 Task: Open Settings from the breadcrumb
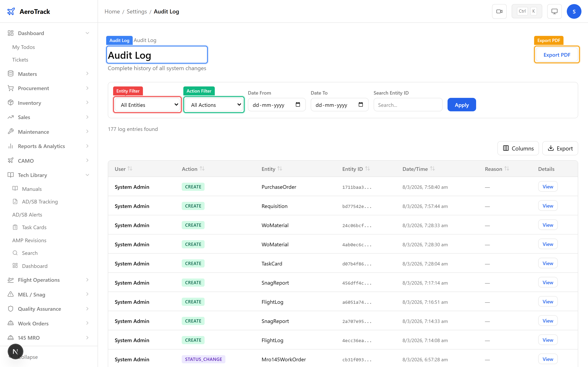point(137,11)
